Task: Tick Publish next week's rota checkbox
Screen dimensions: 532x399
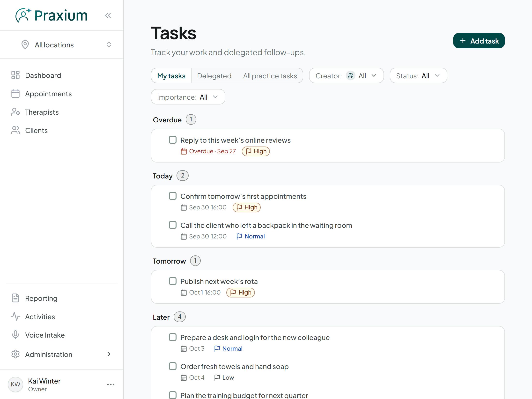Action: [173, 281]
